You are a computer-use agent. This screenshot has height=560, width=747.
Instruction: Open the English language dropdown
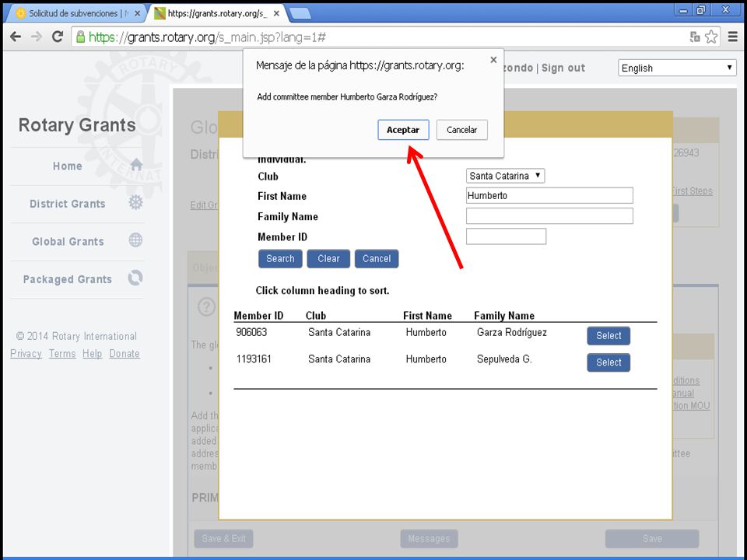[x=677, y=68]
